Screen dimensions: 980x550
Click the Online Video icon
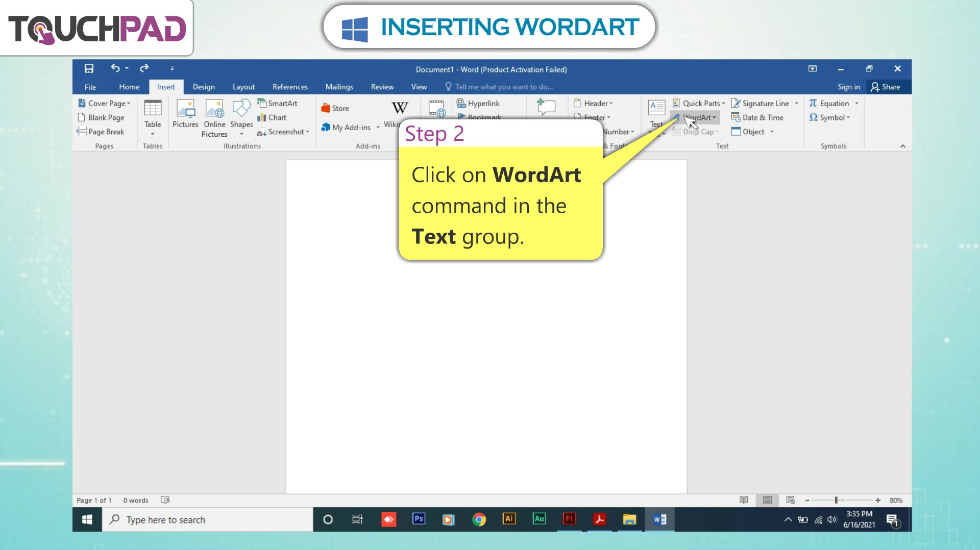pos(437,108)
